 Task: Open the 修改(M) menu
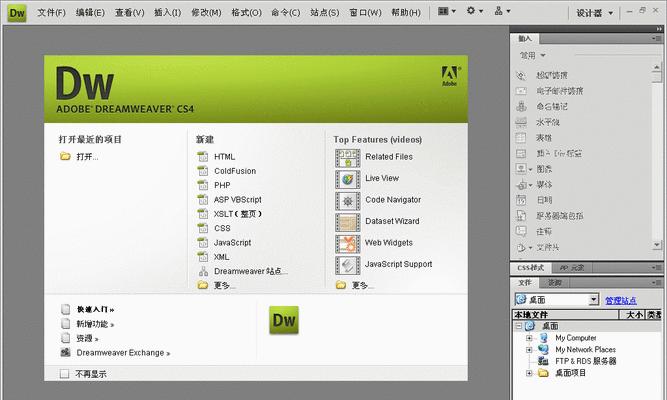(206, 13)
